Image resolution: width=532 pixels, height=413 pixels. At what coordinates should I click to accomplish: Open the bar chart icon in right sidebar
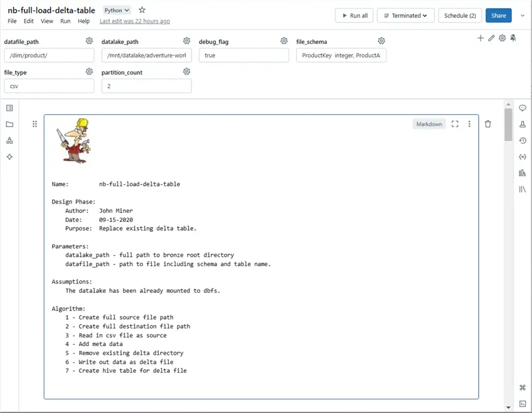[523, 173]
